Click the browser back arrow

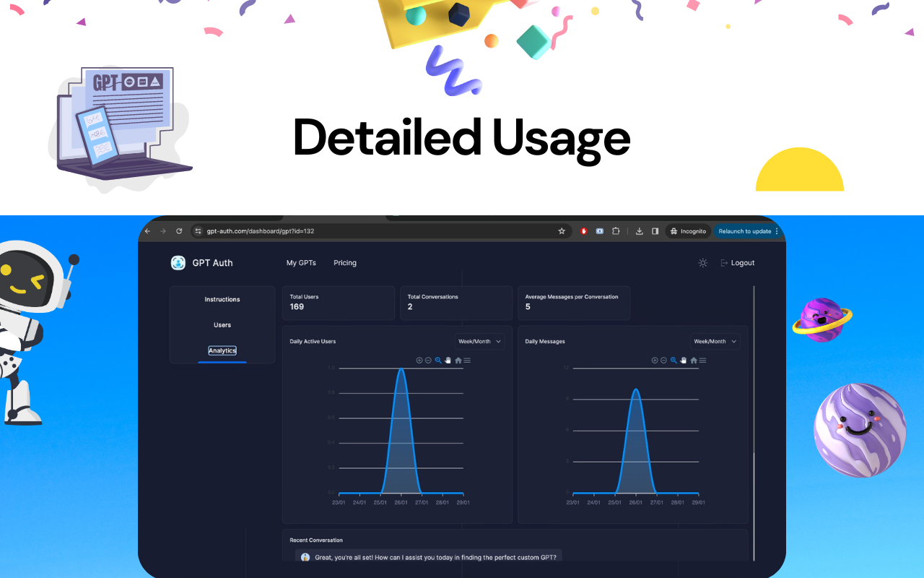pyautogui.click(x=147, y=231)
